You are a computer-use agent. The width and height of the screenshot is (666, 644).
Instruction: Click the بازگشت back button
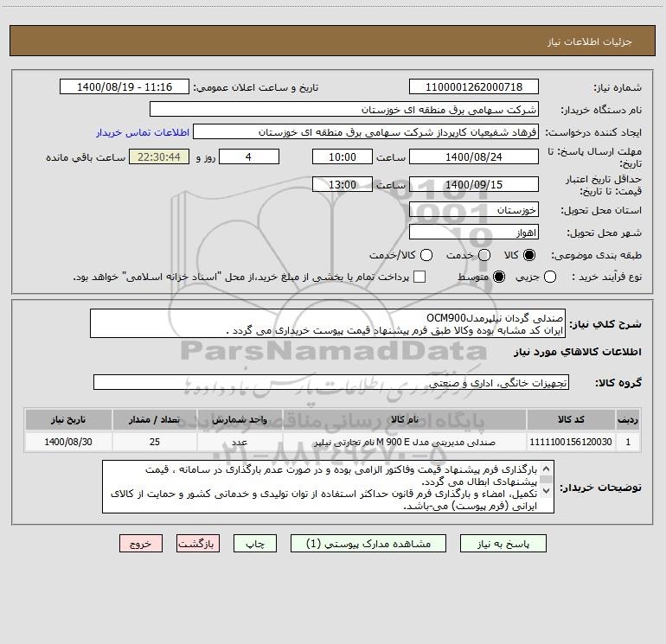click(198, 544)
